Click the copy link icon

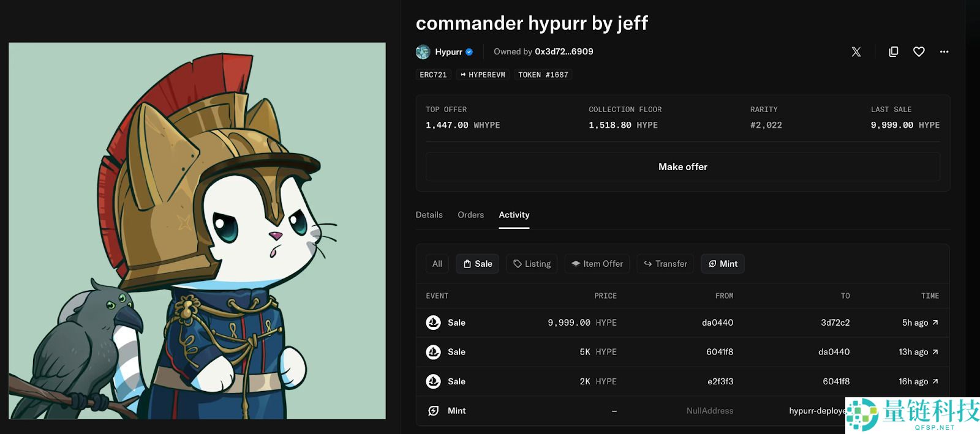[x=893, y=52]
